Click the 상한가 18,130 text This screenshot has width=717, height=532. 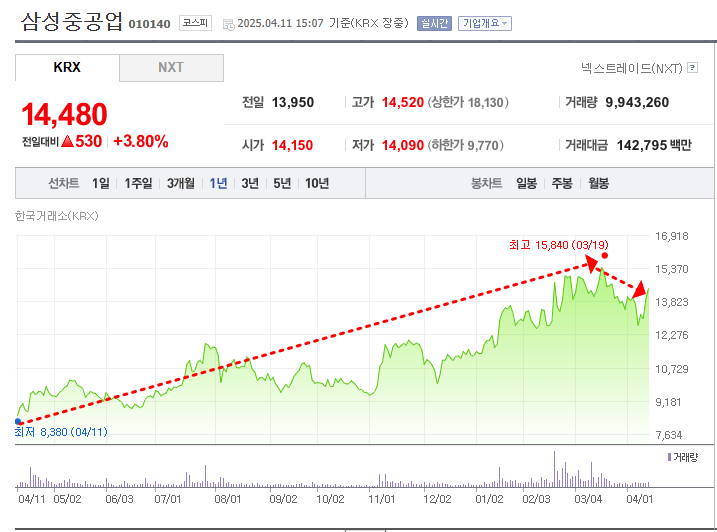pyautogui.click(x=468, y=102)
